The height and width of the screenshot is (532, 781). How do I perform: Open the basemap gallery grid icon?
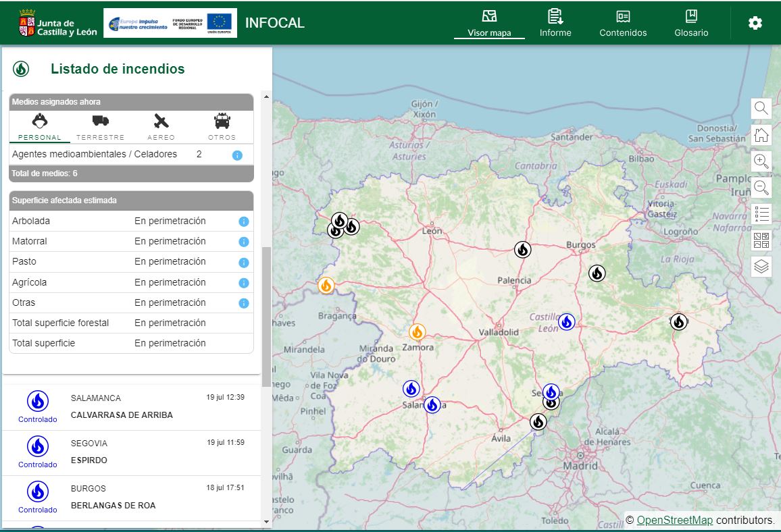click(761, 240)
